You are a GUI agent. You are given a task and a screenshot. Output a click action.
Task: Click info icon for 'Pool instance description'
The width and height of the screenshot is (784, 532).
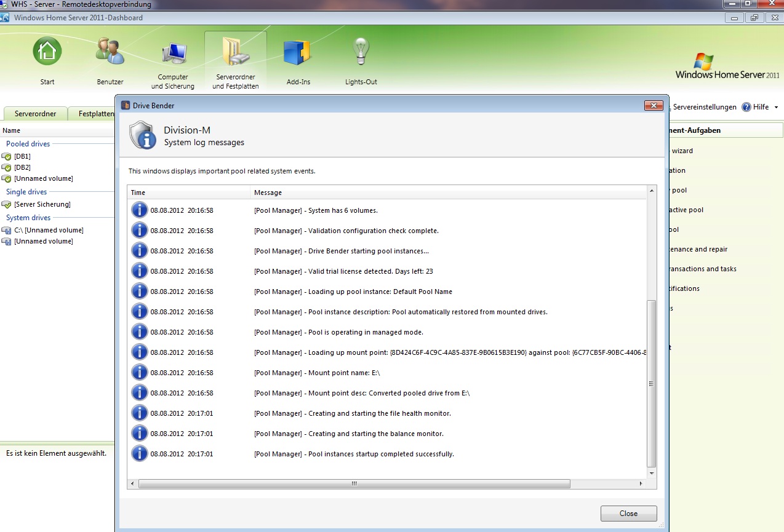click(140, 312)
